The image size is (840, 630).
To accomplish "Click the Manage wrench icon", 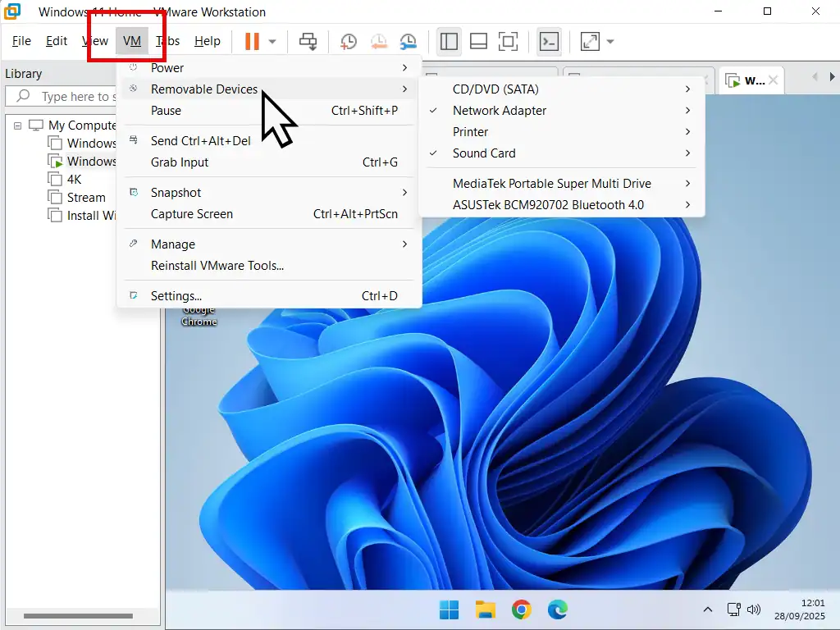I will 134,243.
